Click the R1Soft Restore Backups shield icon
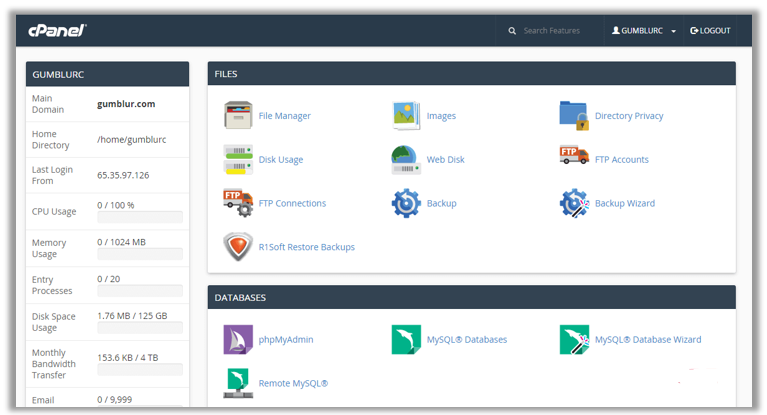The height and width of the screenshot is (415, 767). [x=238, y=247]
